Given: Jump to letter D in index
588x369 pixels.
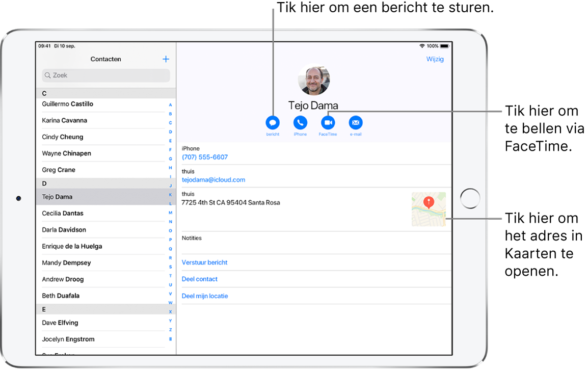Looking at the screenshot, I should [170, 132].
